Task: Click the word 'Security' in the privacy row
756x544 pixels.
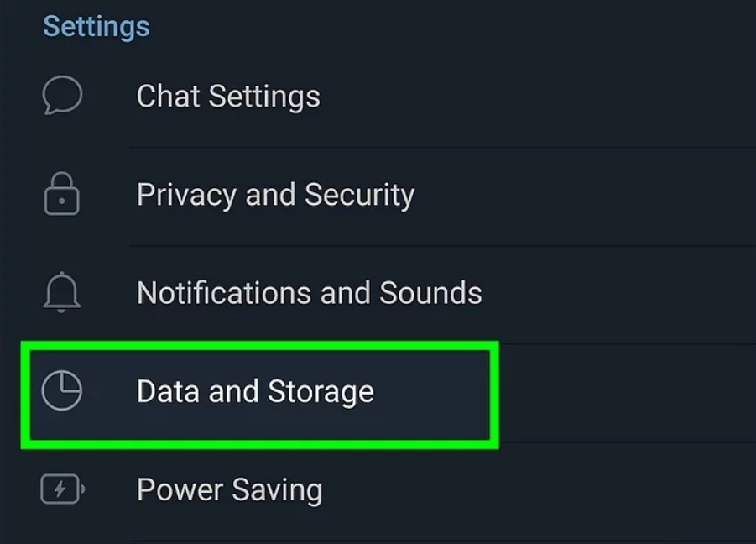Action: point(359,195)
